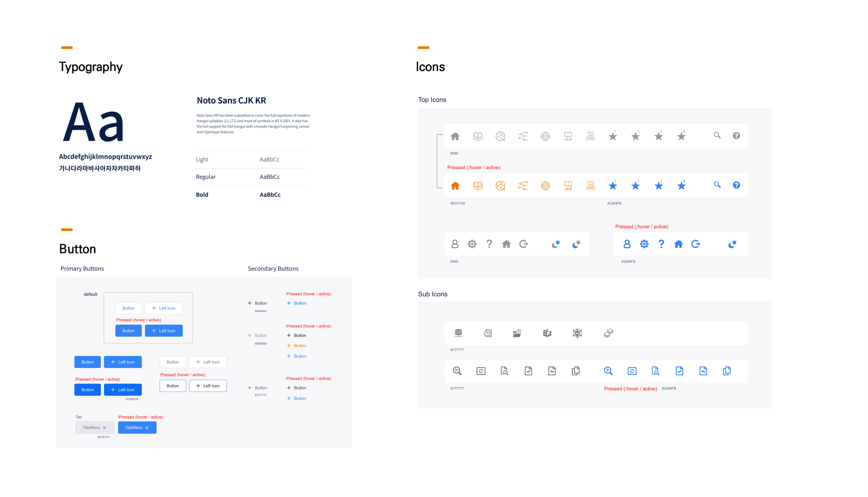The image size is (868, 497).
Task: Click the blue copy documents icon
Action: (726, 371)
